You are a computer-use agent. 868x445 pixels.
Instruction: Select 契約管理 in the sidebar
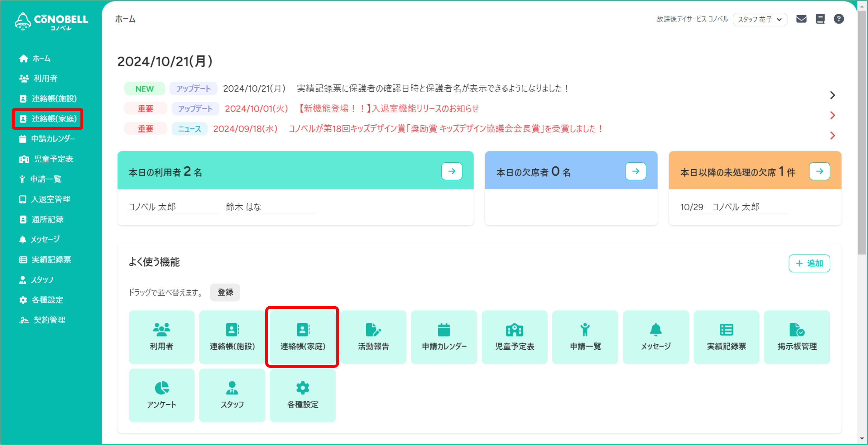pos(42,320)
